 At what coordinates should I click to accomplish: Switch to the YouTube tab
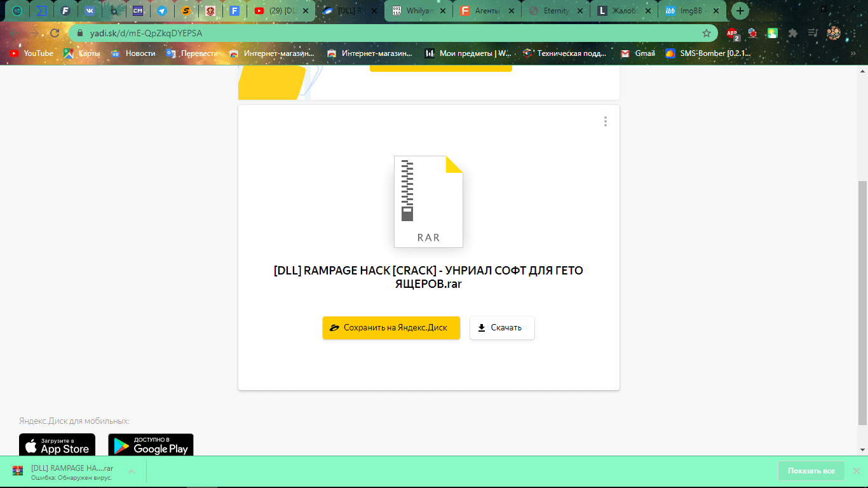click(280, 11)
